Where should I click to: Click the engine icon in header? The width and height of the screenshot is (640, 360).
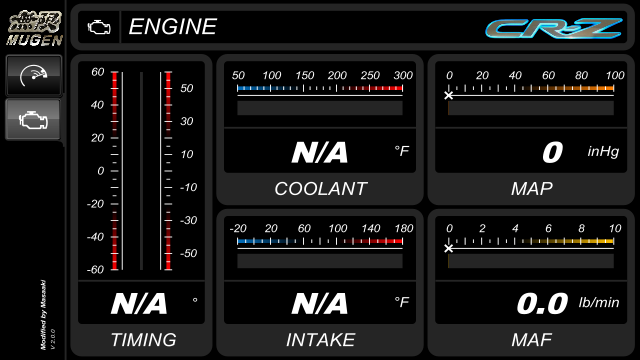click(99, 27)
